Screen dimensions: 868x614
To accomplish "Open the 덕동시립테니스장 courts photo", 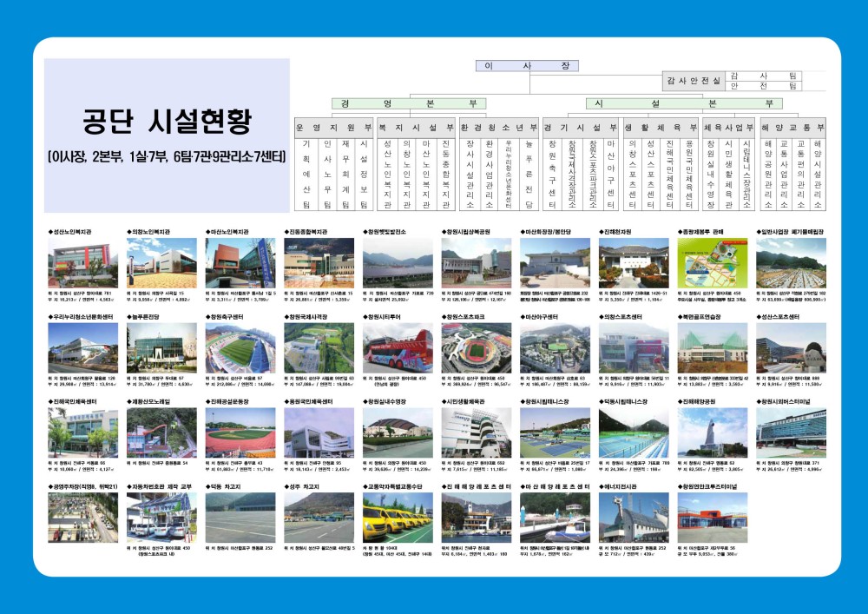I will click(x=634, y=432).
